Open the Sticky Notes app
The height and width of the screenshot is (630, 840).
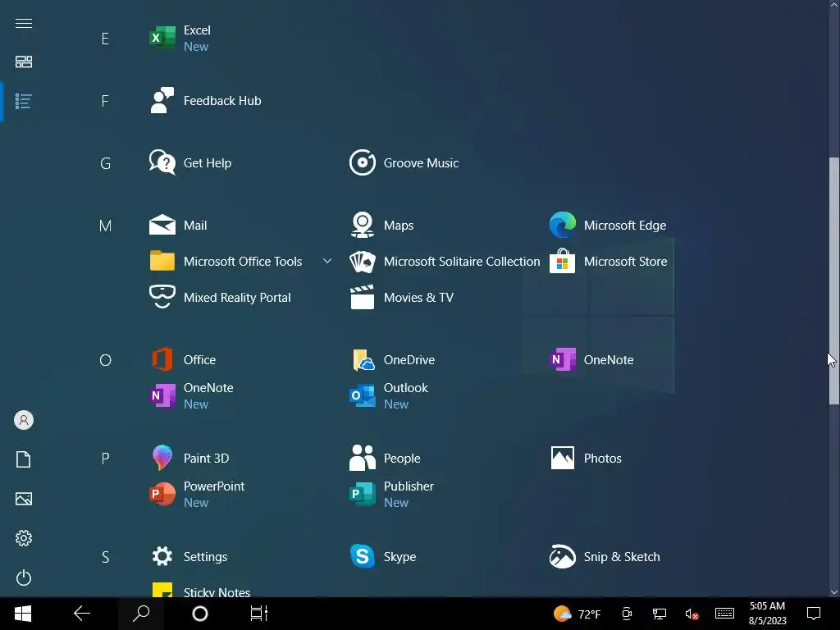[x=200, y=589]
